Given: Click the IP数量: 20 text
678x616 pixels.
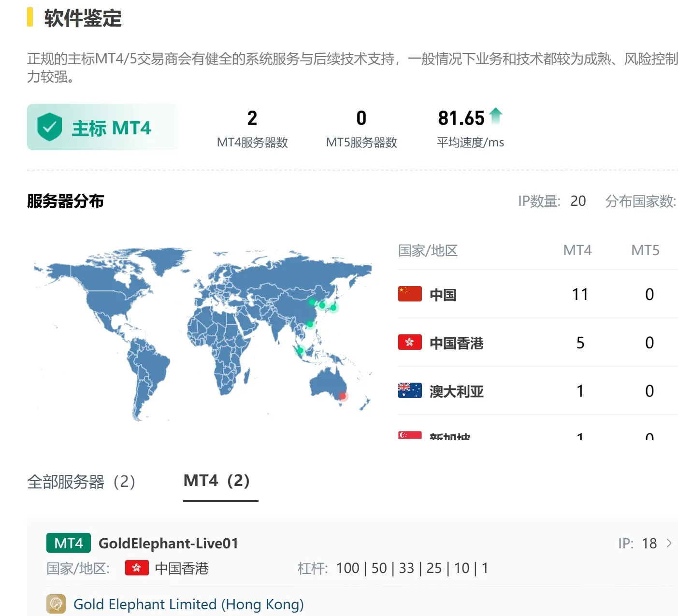Looking at the screenshot, I should click(x=552, y=201).
